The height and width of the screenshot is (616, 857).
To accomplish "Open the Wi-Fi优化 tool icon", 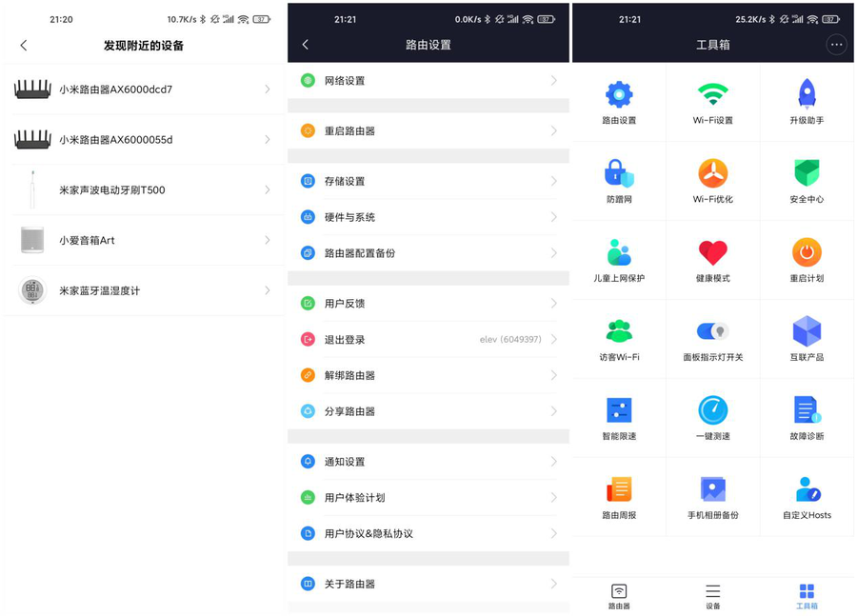I will click(x=712, y=175).
